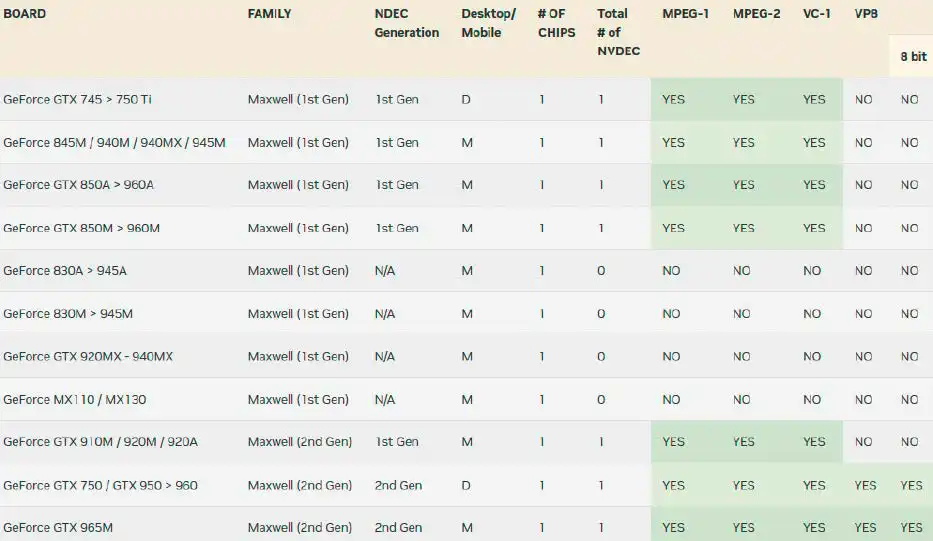
Task: Click the VP8 column header
Action: [x=866, y=14]
